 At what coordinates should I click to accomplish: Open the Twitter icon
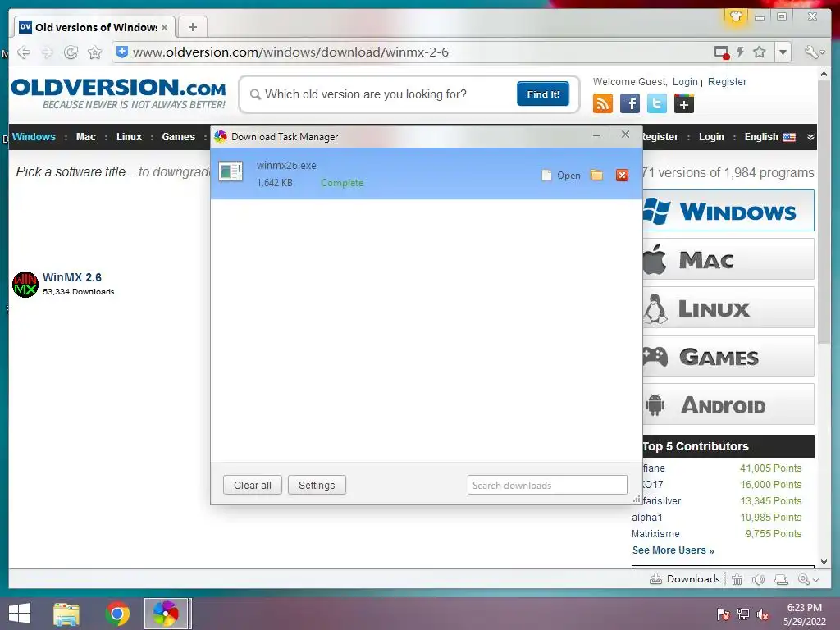tap(657, 103)
